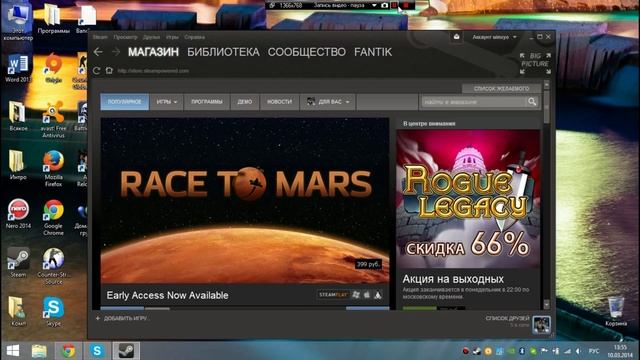Screen dimensions: 640x360
Task: Open Skype desktop shortcut
Action: (53, 311)
